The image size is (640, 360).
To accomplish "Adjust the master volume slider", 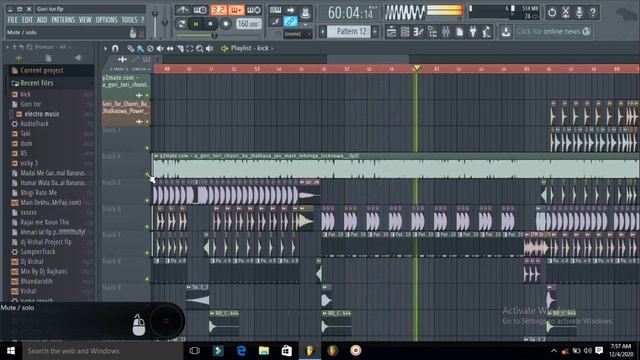I will coord(155,24).
